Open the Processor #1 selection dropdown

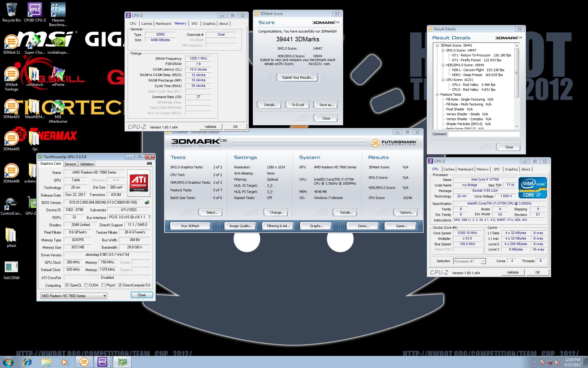(469, 261)
